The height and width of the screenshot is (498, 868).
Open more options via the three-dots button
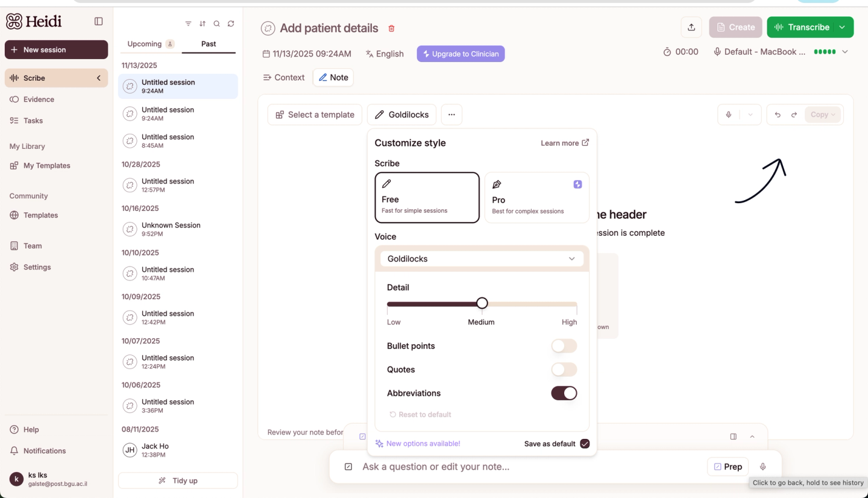pyautogui.click(x=451, y=115)
